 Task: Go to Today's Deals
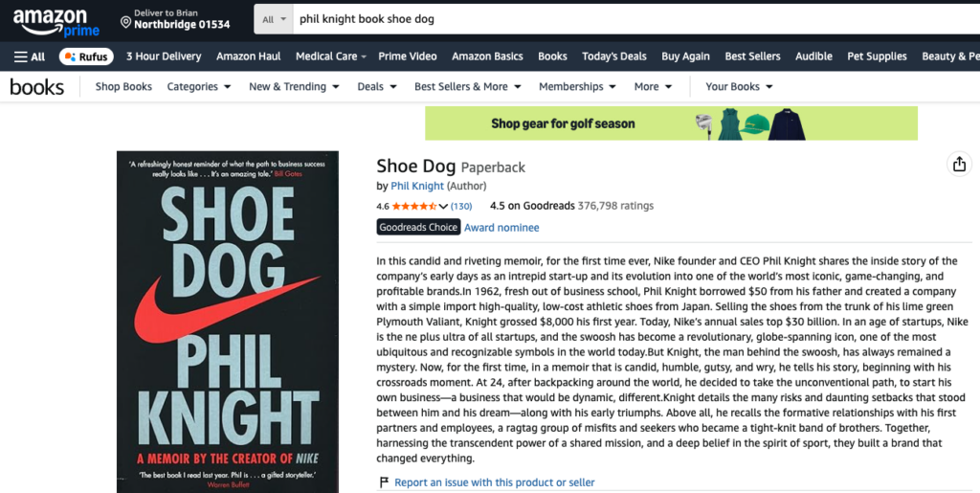click(x=613, y=56)
